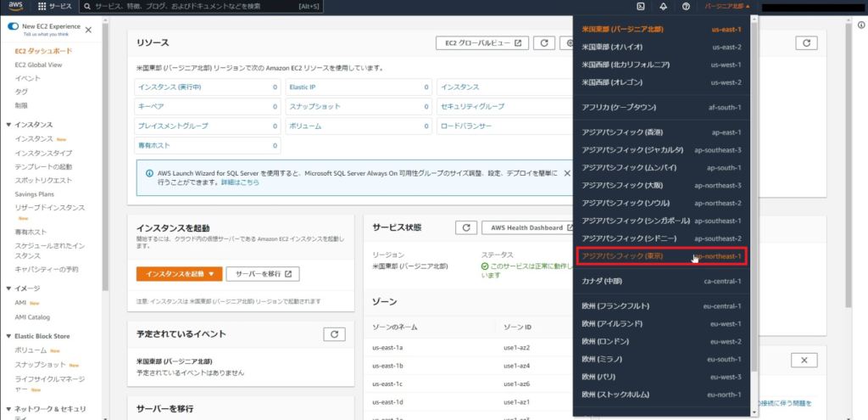Select 米国西部 (オレゴン) us-west-2 region
868x420 pixels.
(661, 82)
